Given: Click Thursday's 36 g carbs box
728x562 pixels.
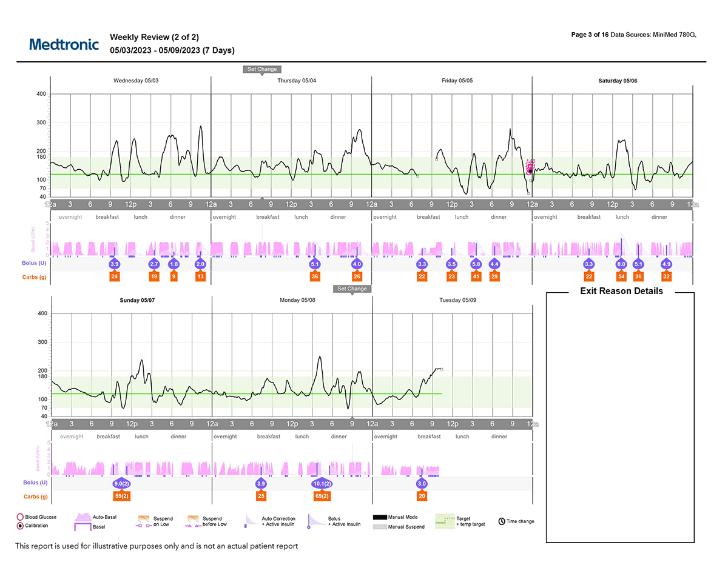Looking at the screenshot, I should tap(315, 277).
